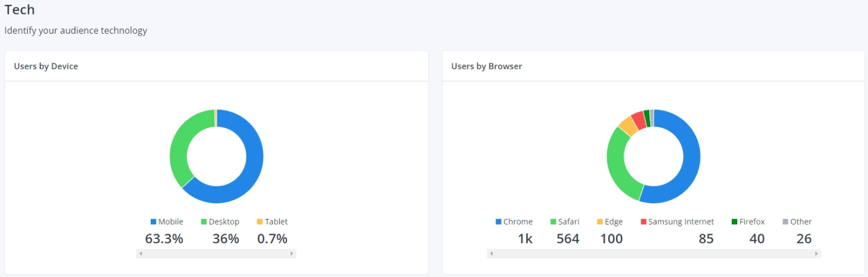Click the orange Edge legend swatch
868x277 pixels.
[x=600, y=221]
